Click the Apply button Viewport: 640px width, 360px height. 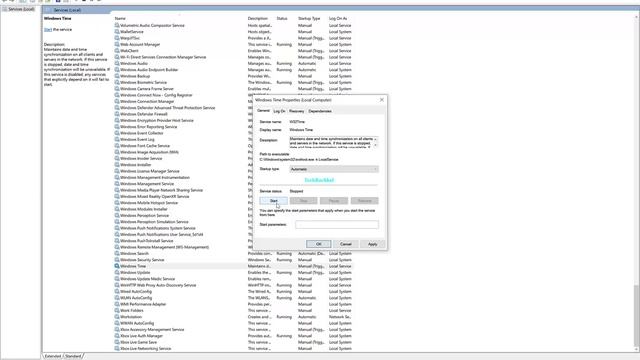click(x=372, y=244)
